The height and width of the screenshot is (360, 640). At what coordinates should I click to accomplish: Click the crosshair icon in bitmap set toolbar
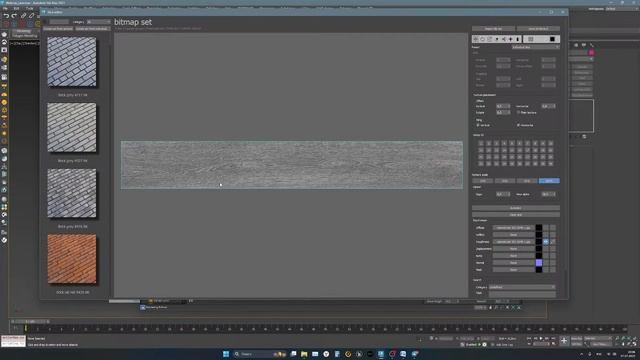476,39
